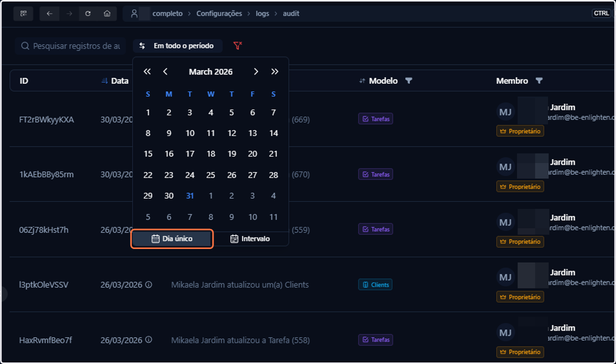
Task: Click ID HaxRvmfBeo7f
Action: click(46, 340)
